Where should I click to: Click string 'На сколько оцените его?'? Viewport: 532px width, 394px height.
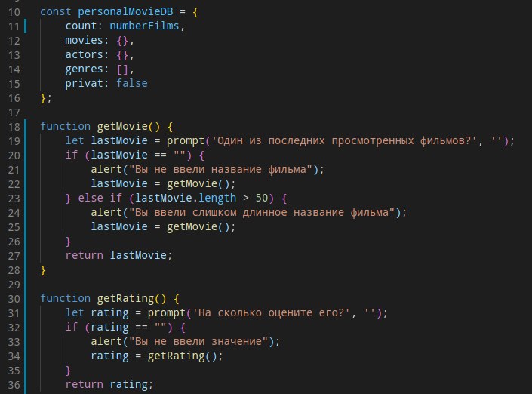(271, 312)
